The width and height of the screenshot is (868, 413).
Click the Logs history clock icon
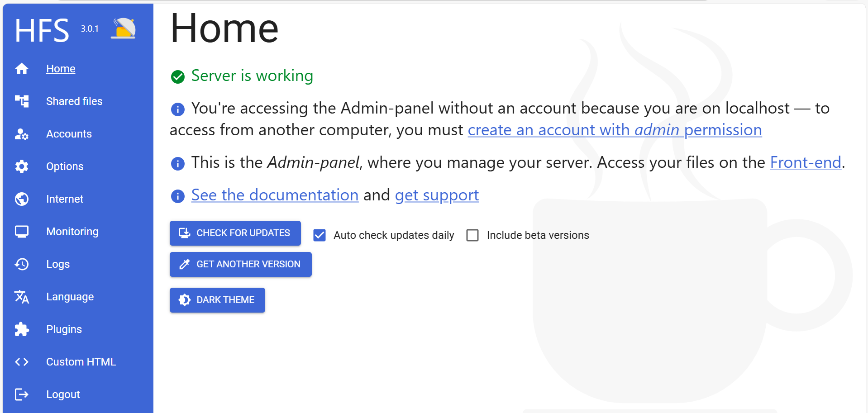[22, 264]
